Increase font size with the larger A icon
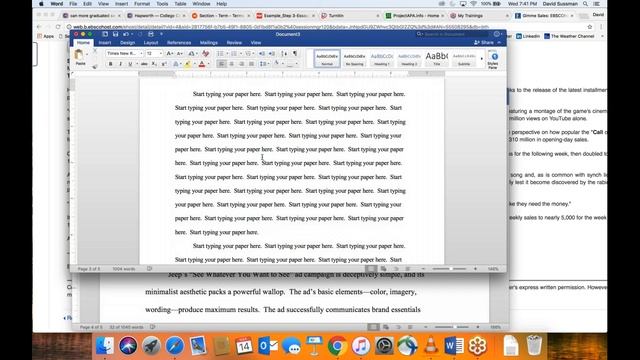The image size is (640, 360). (x=170, y=53)
